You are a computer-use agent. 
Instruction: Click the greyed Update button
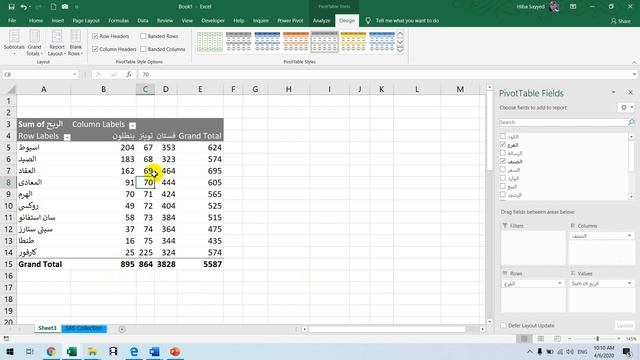624,325
